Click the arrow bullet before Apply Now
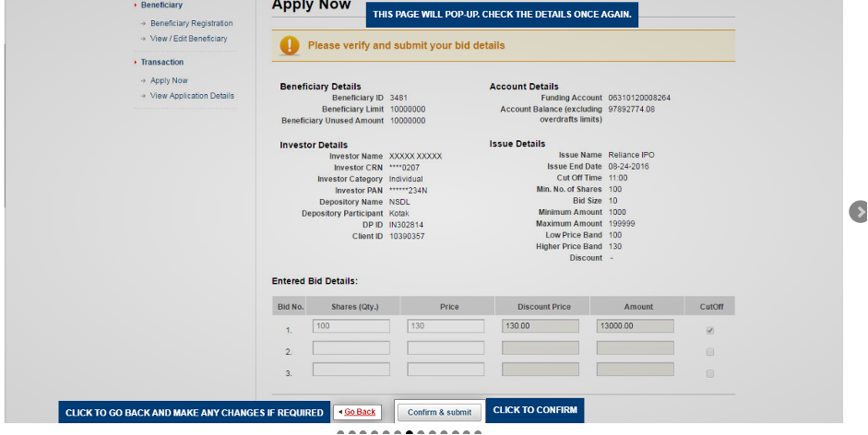The height and width of the screenshot is (435, 868). point(144,81)
